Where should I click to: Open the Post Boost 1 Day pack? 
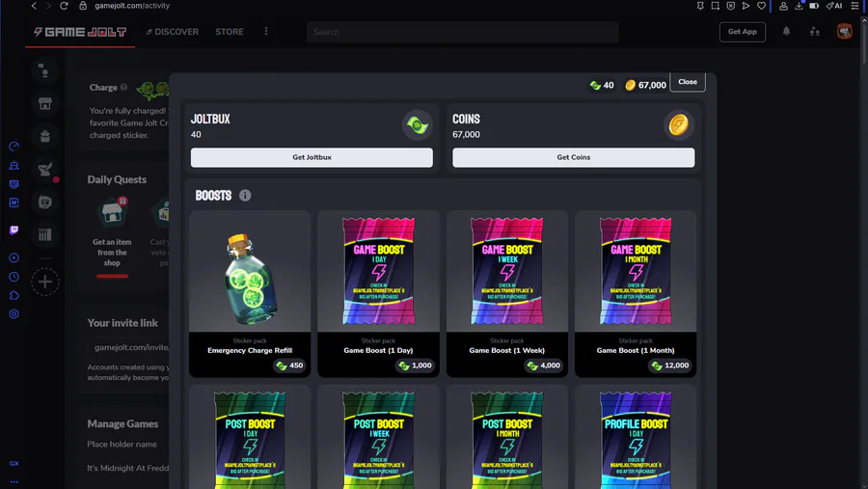250,438
